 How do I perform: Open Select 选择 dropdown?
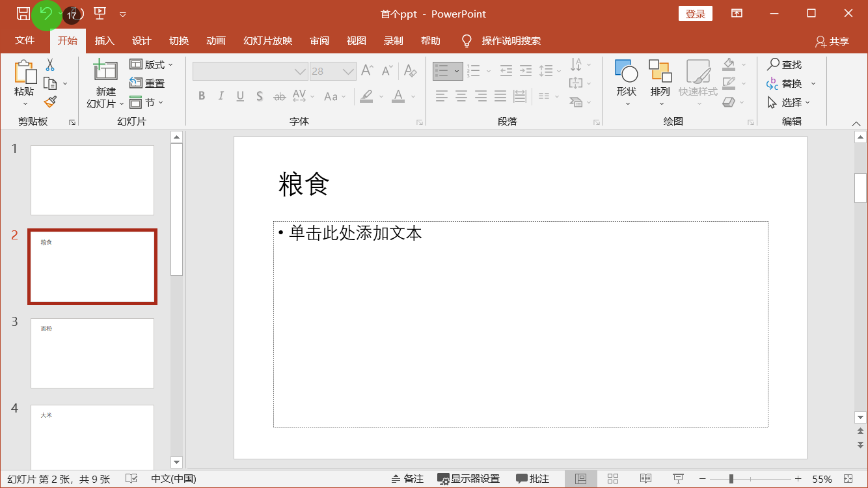(x=789, y=102)
